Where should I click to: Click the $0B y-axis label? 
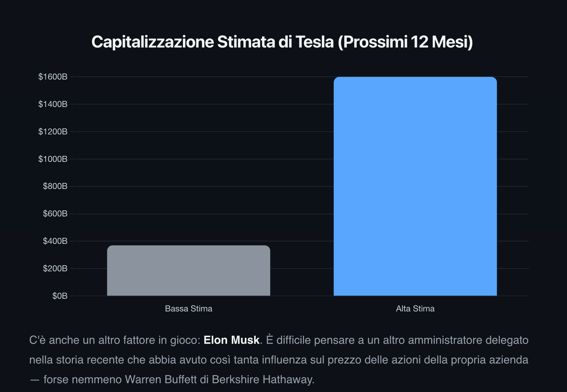(x=60, y=296)
